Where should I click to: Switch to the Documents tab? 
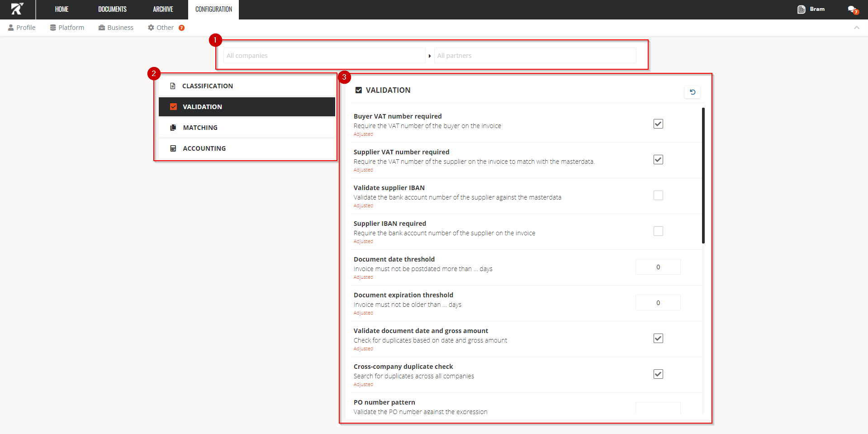click(x=112, y=10)
